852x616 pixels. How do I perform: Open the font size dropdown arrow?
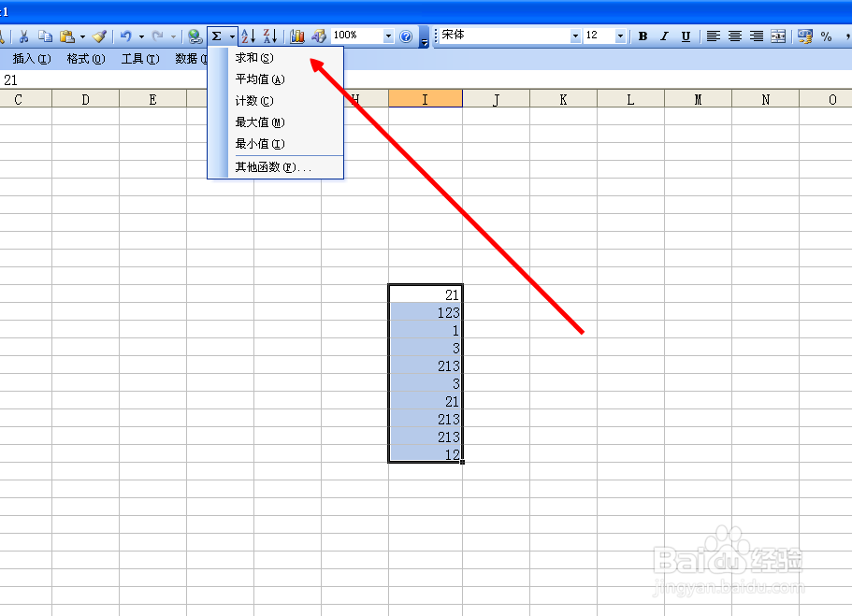pos(620,36)
